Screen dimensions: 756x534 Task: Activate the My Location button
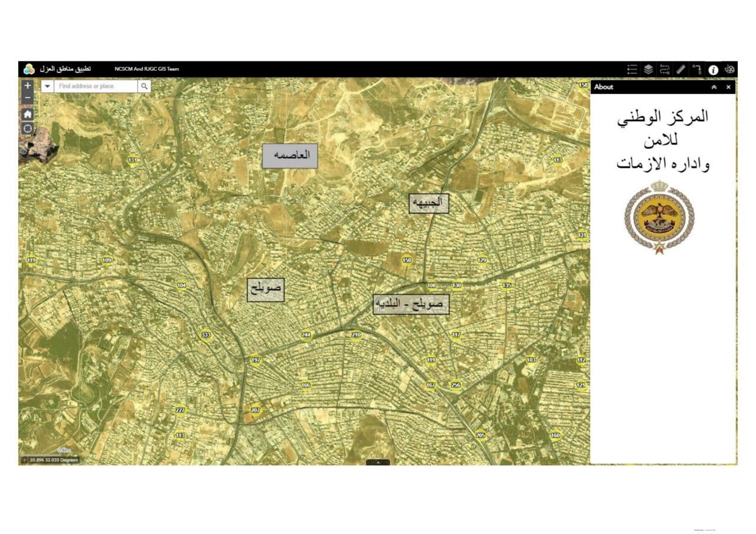pos(28,129)
